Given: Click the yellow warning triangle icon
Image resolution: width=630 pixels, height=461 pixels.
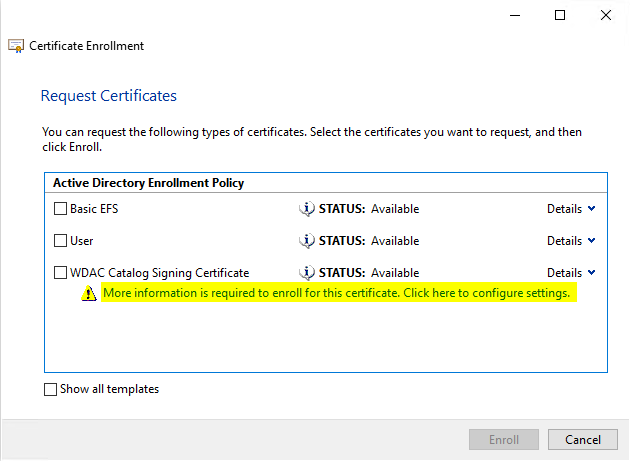Looking at the screenshot, I should coord(90,294).
